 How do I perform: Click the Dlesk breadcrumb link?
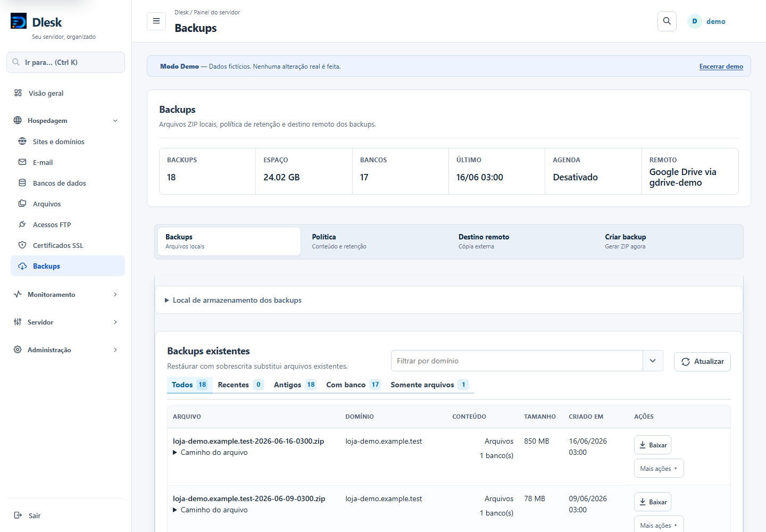click(x=181, y=12)
